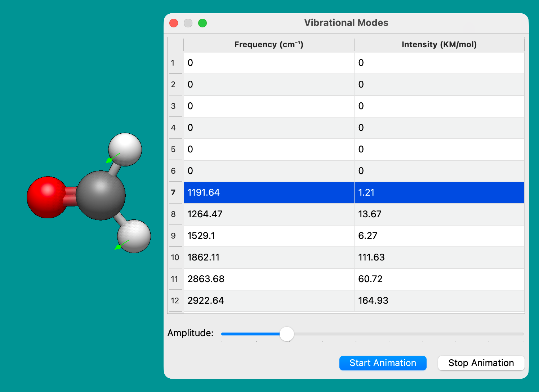This screenshot has width=539, height=392.
Task: Click the gray carbon atom
Action: pyautogui.click(x=101, y=196)
